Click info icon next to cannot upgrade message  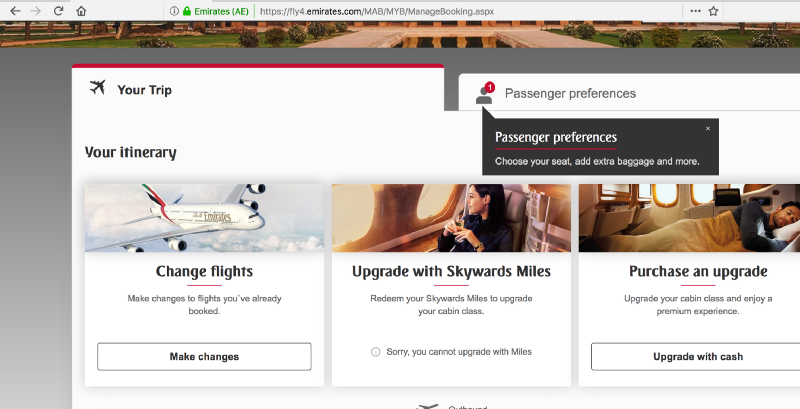tap(376, 352)
